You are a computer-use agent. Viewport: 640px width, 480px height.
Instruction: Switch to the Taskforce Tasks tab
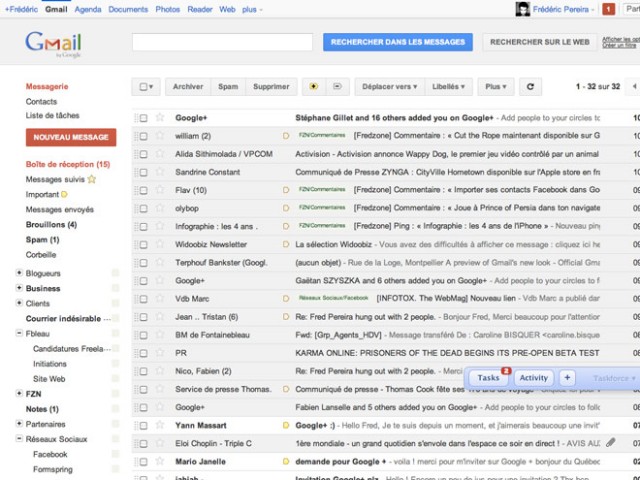pos(489,378)
